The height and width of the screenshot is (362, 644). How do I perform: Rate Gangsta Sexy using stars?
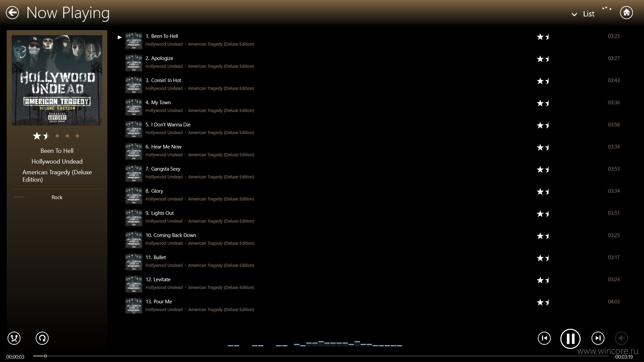(543, 170)
